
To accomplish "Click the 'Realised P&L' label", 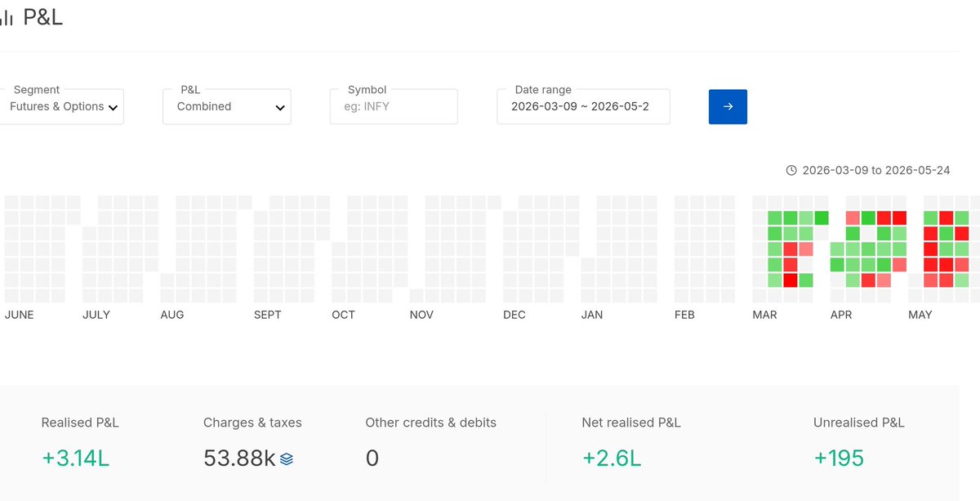I will coord(80,423).
